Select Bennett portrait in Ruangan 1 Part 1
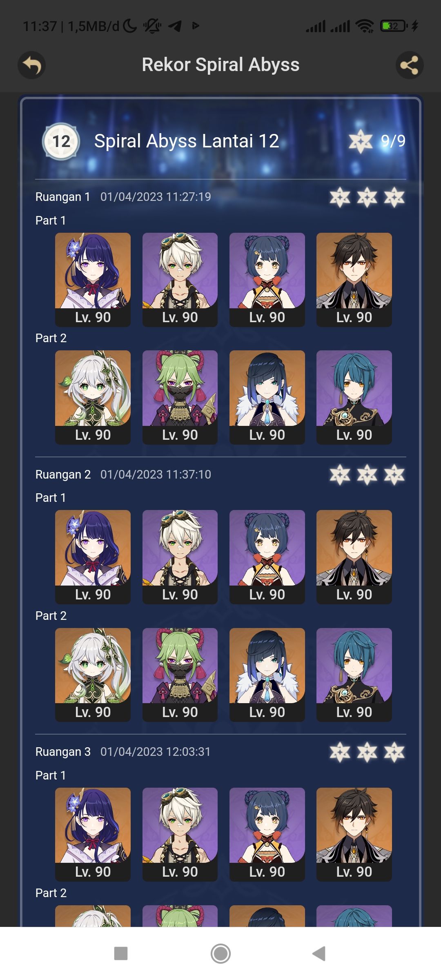Screen dimensions: 441x980 tap(180, 280)
